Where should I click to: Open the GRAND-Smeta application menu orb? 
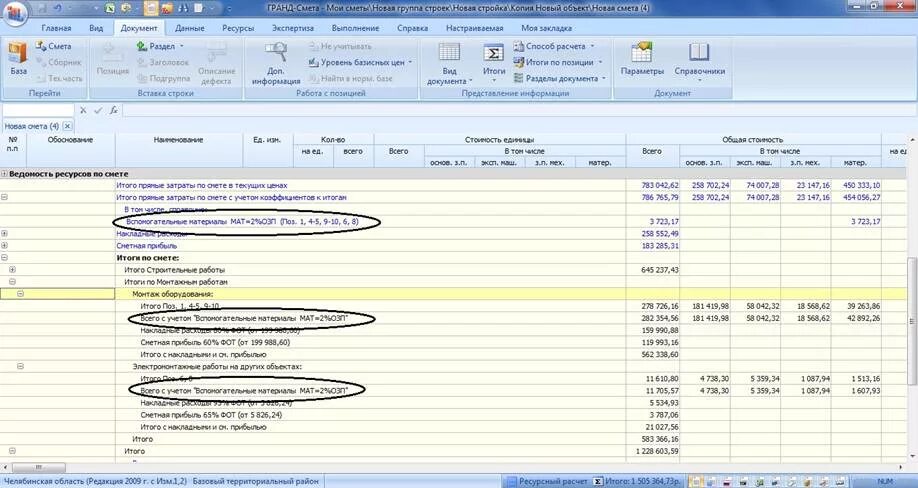[16, 12]
